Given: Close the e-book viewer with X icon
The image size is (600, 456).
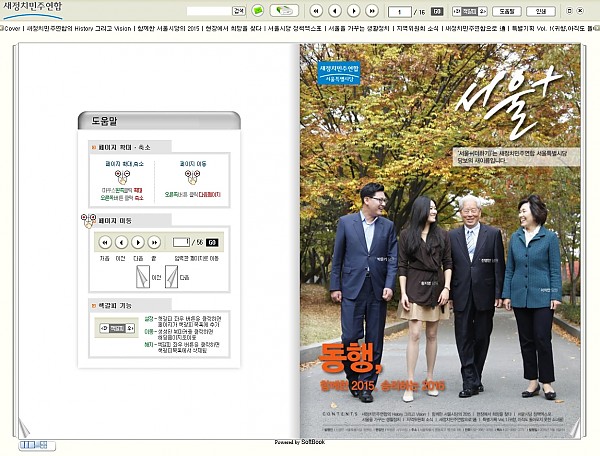Looking at the screenshot, I should pyautogui.click(x=580, y=11).
